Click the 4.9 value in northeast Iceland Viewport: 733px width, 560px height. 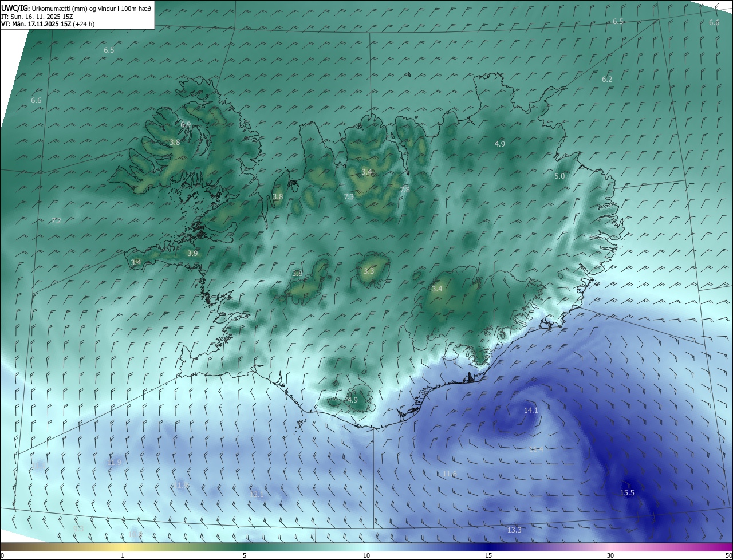pos(500,144)
